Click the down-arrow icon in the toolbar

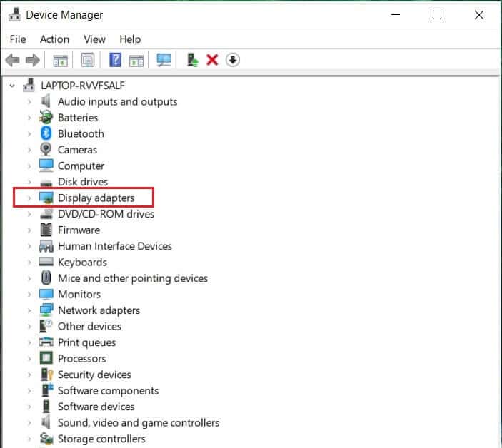coord(232,60)
